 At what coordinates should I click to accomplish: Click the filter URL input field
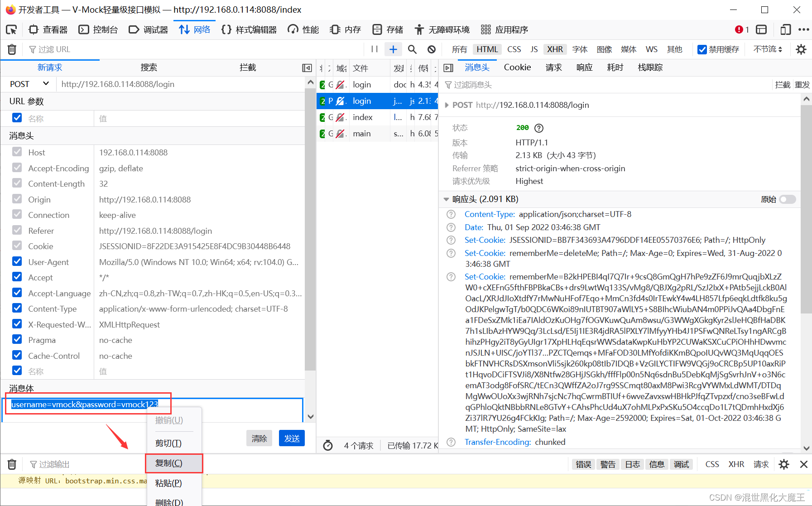point(195,49)
